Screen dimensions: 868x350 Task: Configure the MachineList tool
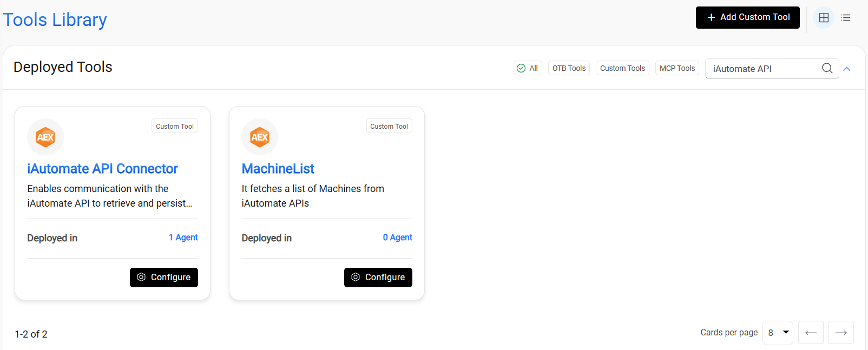click(378, 278)
